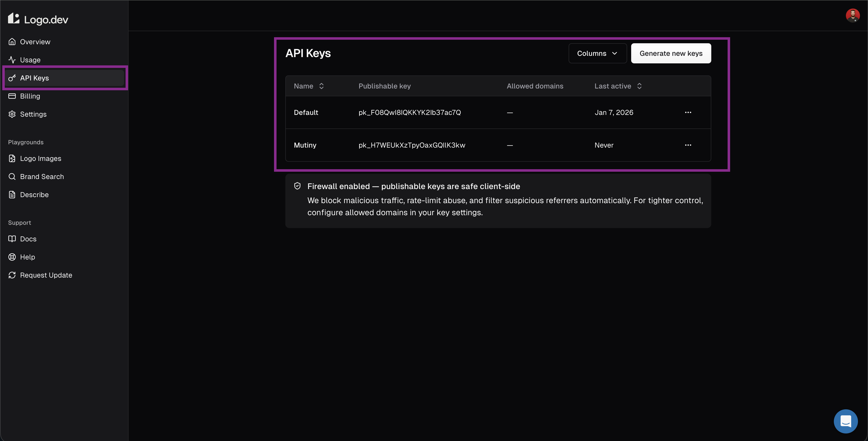Click the Settings gear icon
The height and width of the screenshot is (441, 868).
tap(12, 114)
